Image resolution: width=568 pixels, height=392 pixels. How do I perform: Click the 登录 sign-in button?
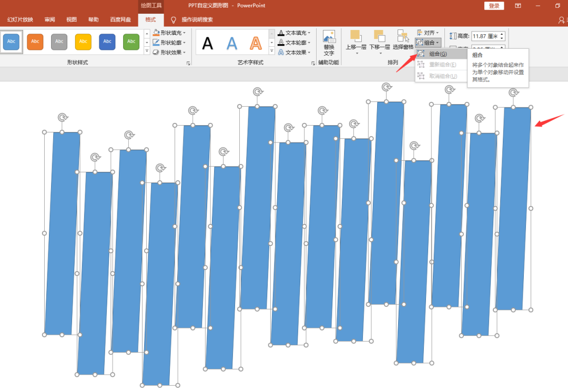494,6
